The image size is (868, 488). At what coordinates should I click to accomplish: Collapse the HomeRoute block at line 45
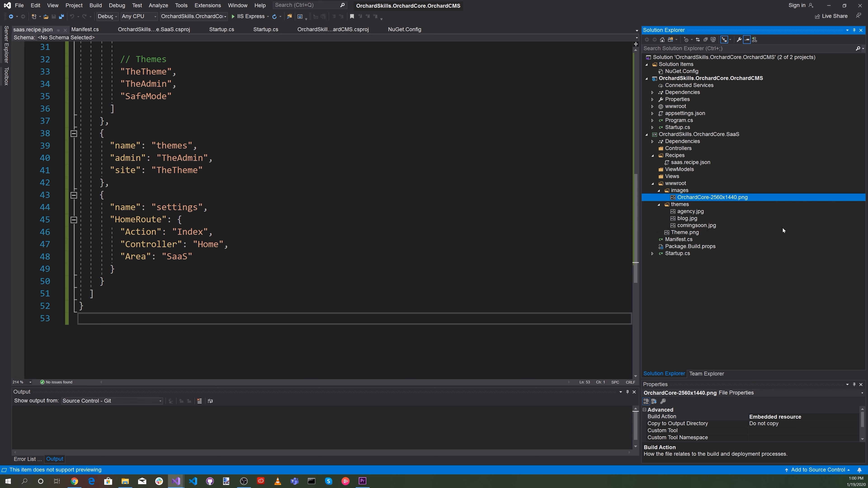pyautogui.click(x=74, y=220)
